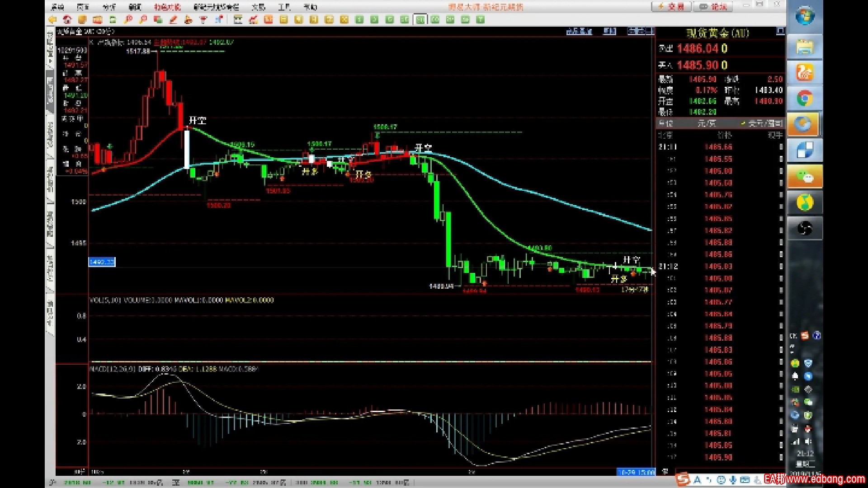Image resolution: width=868 pixels, height=488 pixels.
Task: Select the highlighted vertical tab on left sidebar
Action: click(x=50, y=92)
